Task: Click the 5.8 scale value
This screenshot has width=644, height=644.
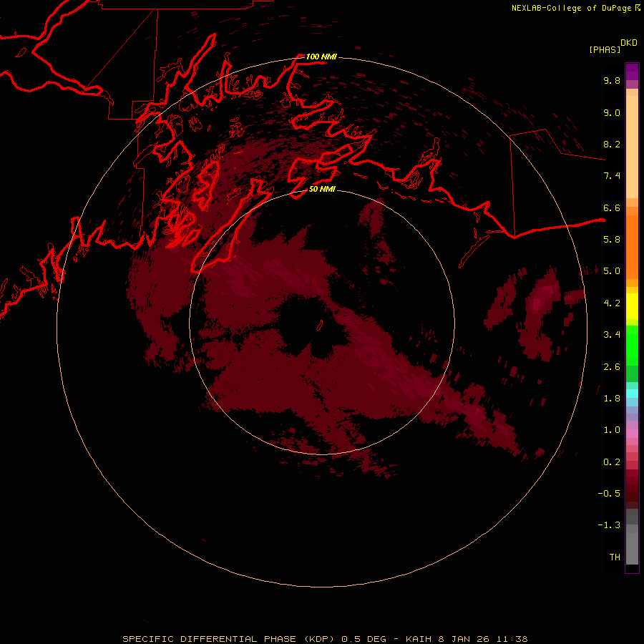Action: tap(612, 239)
